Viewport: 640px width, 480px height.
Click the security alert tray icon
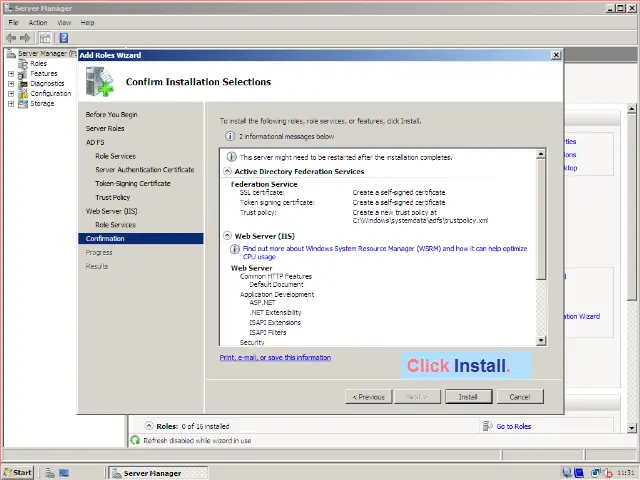tap(608, 473)
